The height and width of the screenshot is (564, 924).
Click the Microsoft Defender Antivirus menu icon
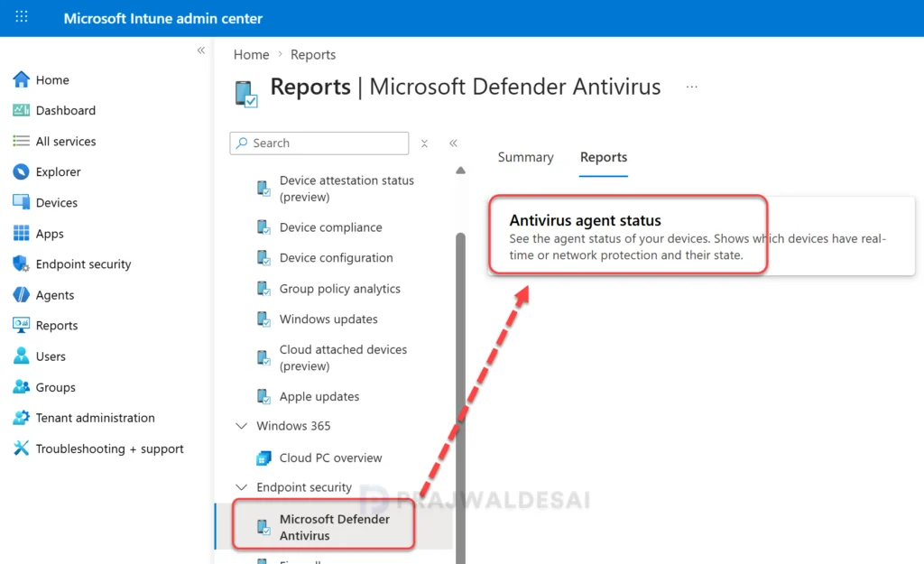coord(264,528)
